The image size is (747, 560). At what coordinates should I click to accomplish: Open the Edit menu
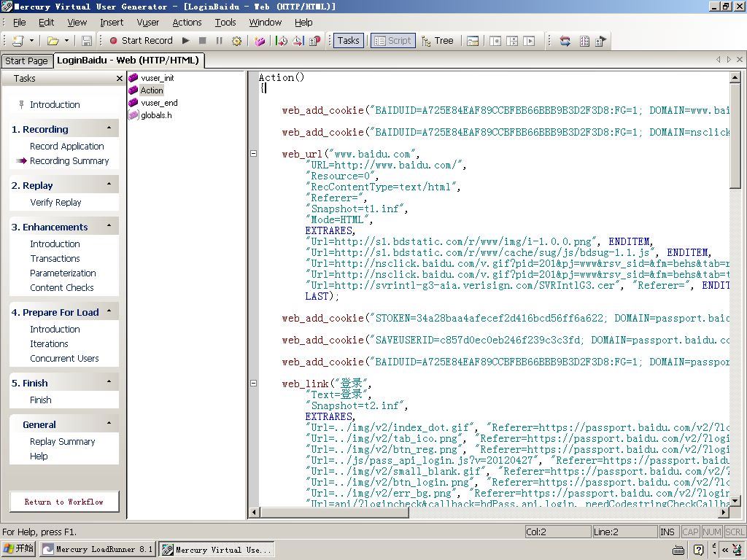click(x=46, y=23)
